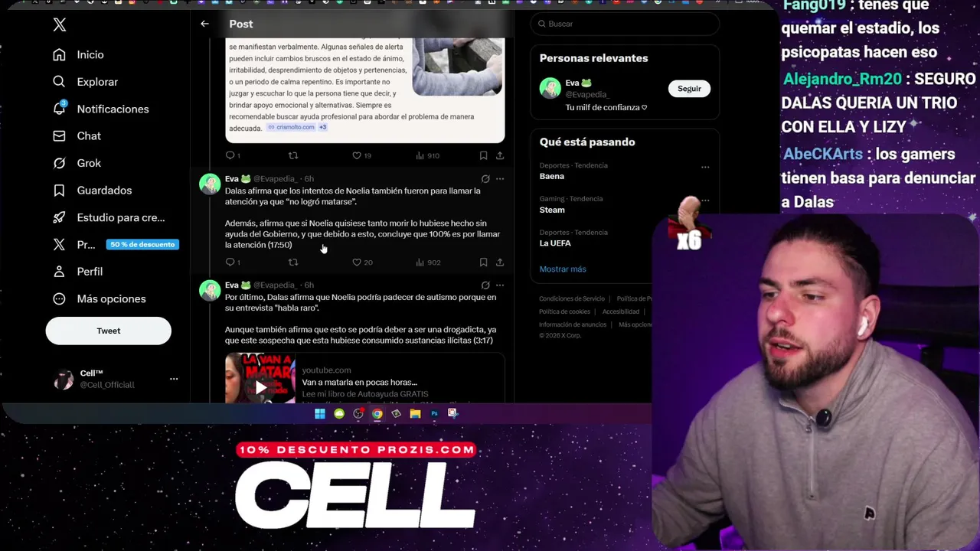Click Mostrar más under trends
Image resolution: width=980 pixels, height=551 pixels.
point(563,269)
